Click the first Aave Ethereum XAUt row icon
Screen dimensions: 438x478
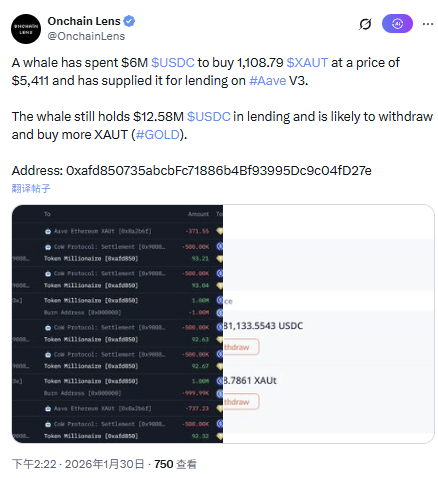(48, 231)
